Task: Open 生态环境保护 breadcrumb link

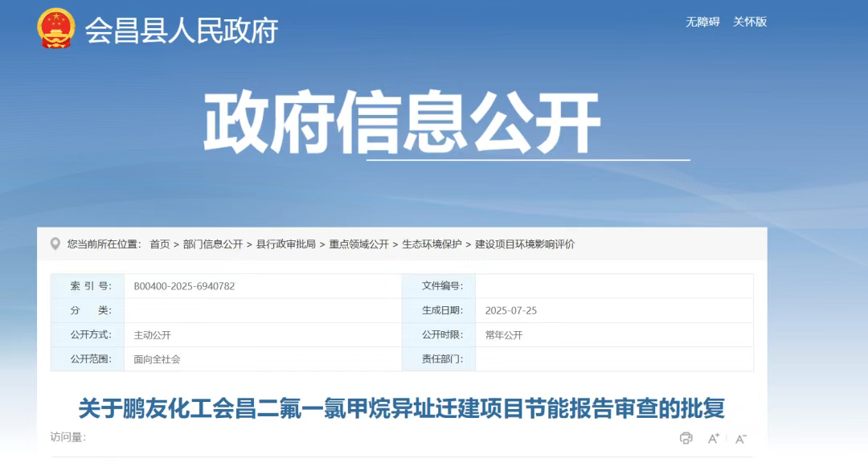Action: [432, 244]
